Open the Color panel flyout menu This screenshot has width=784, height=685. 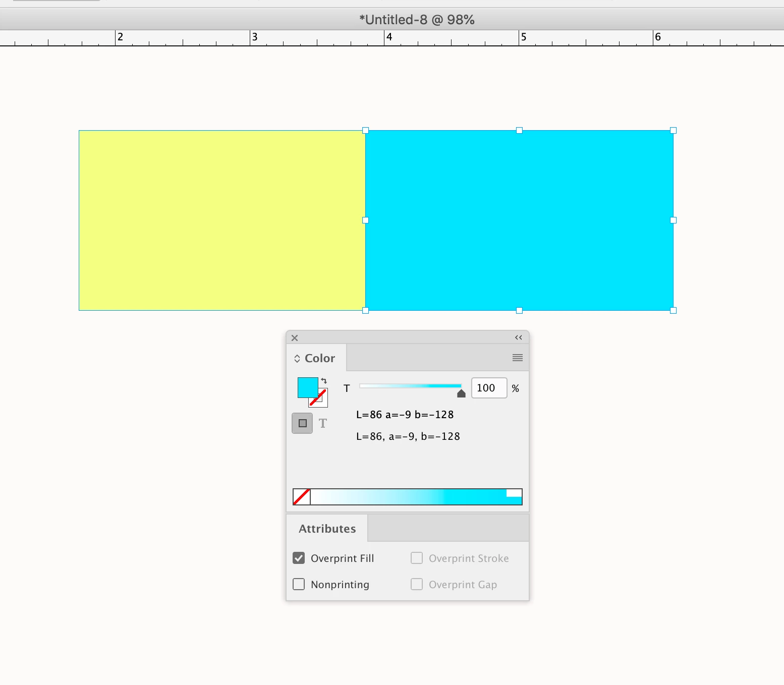point(517,358)
